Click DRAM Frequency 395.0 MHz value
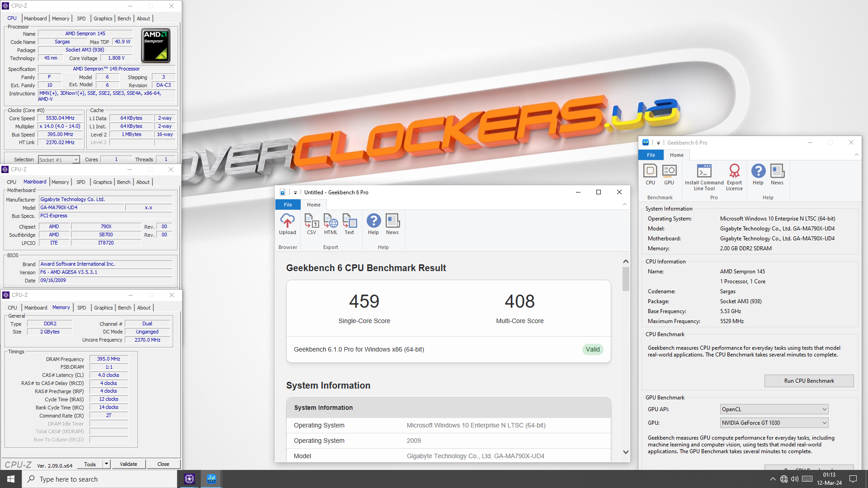The image size is (868, 488). (x=108, y=359)
